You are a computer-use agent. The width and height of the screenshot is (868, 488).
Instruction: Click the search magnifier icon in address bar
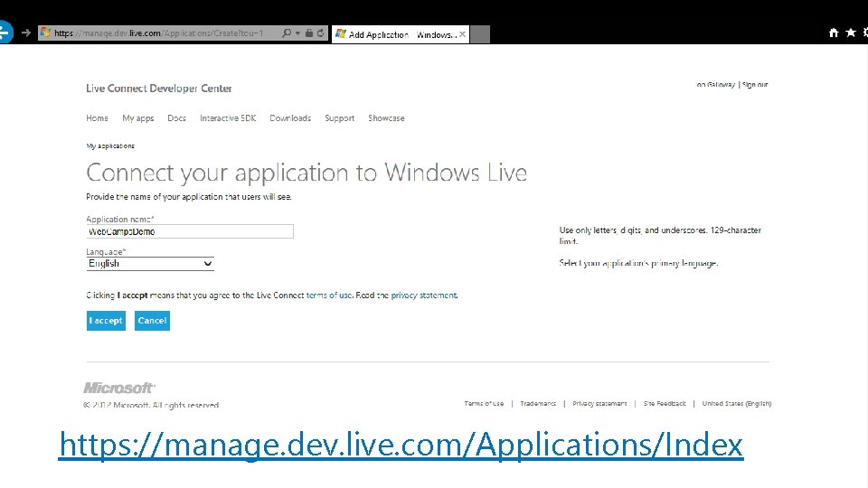(x=287, y=33)
